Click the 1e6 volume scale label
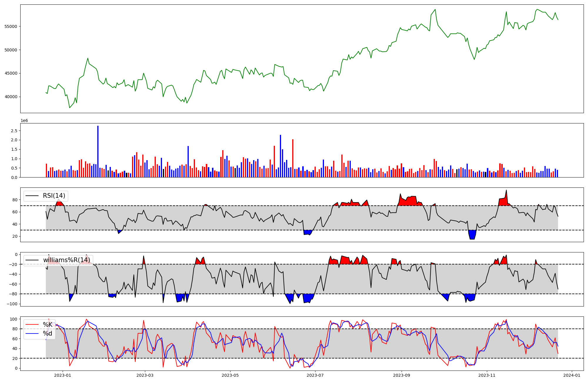Viewport: 588px width, 382px height. point(24,120)
